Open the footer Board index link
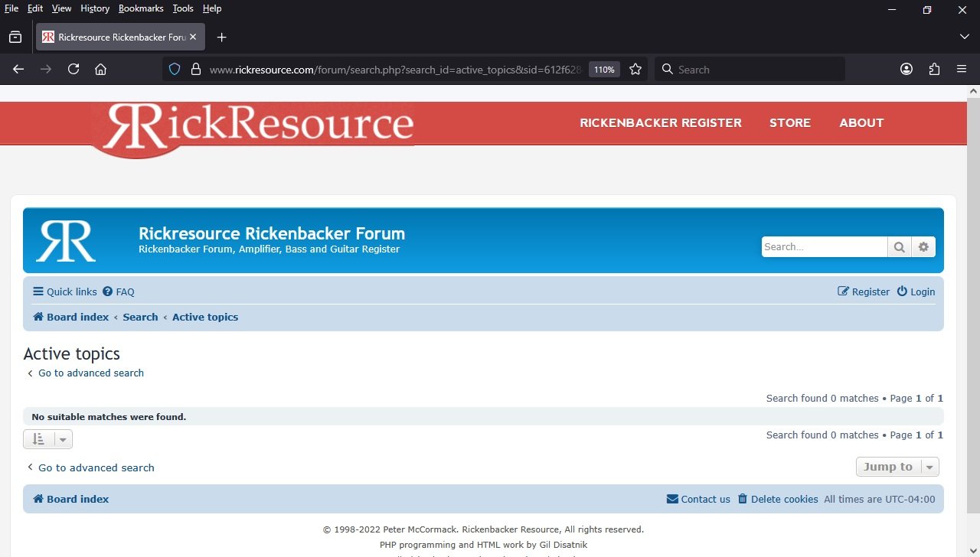The image size is (980, 557). pos(71,499)
